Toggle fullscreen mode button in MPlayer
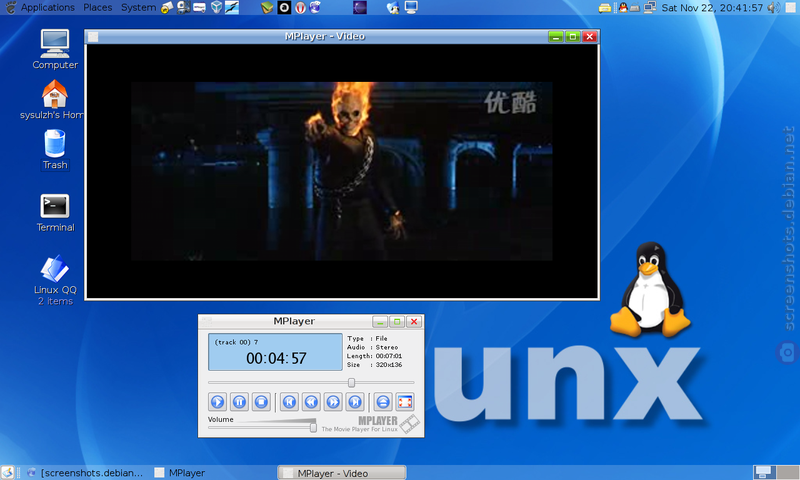 coord(405,402)
